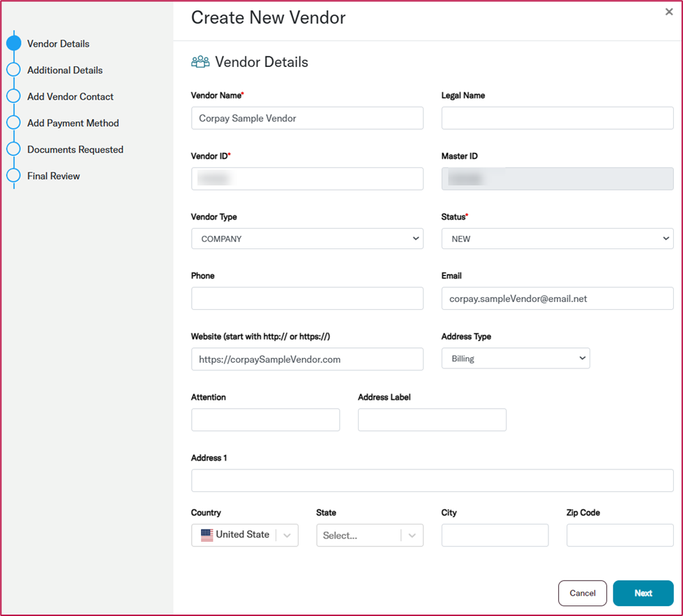Switch to the Additional Details step
683x616 pixels.
65,70
